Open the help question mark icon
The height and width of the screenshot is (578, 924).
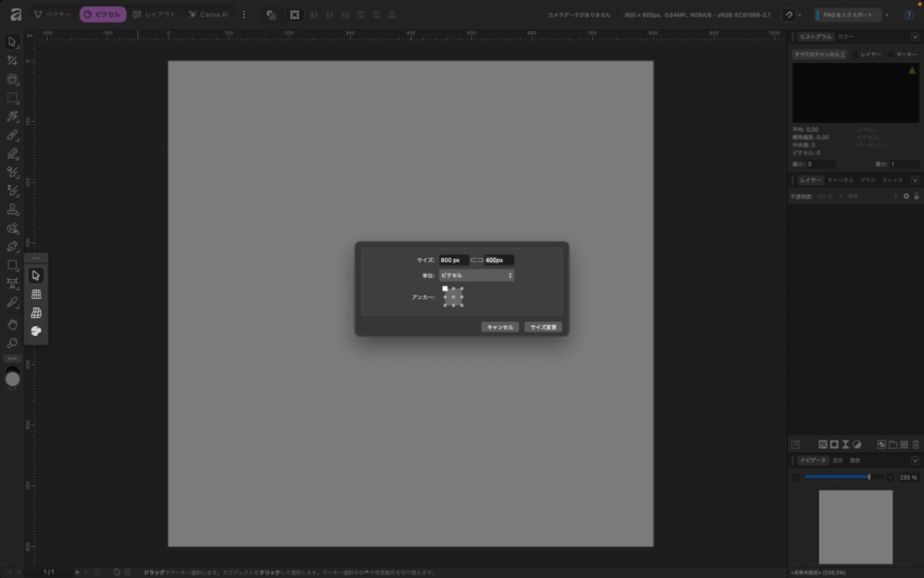[x=908, y=15]
